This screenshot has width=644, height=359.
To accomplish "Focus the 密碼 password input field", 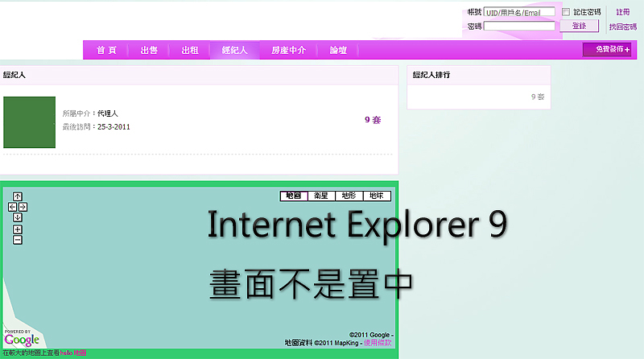I will (519, 26).
